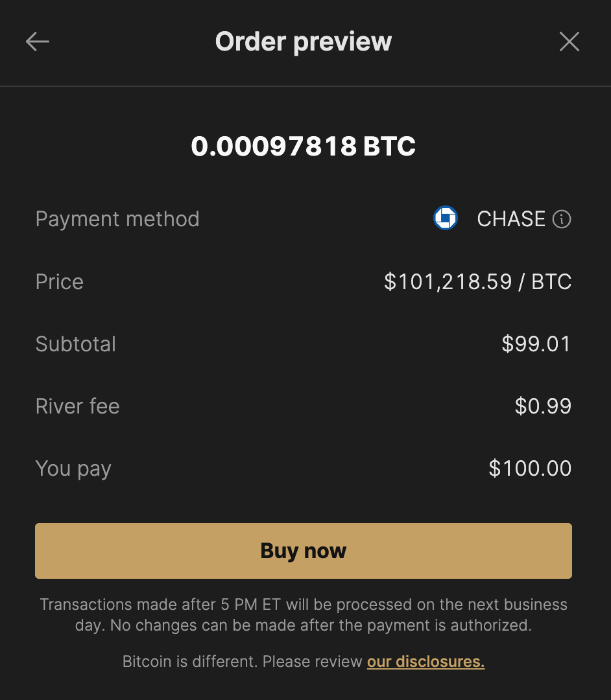Screen dimensions: 611x700
Task: Click the $100.00 You pay total
Action: [x=530, y=469]
